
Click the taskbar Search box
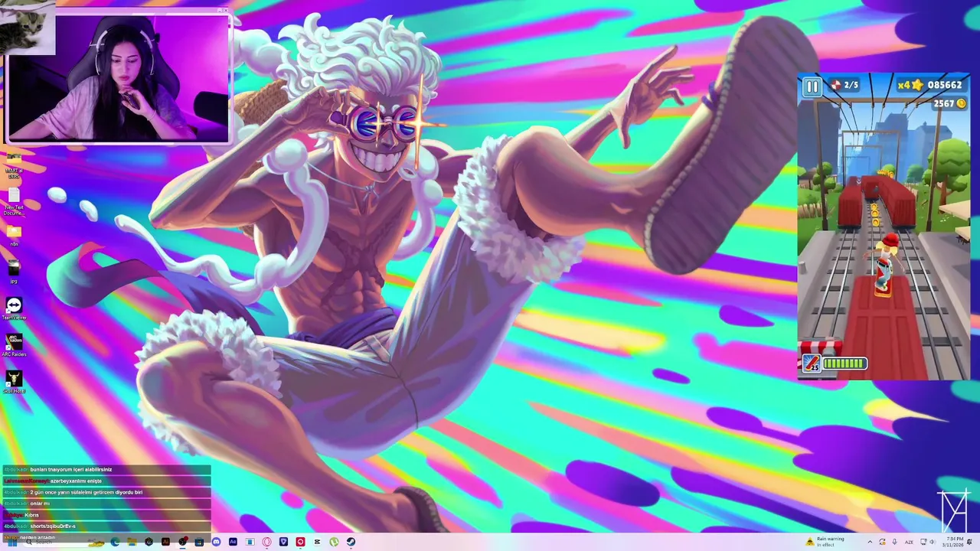65,542
